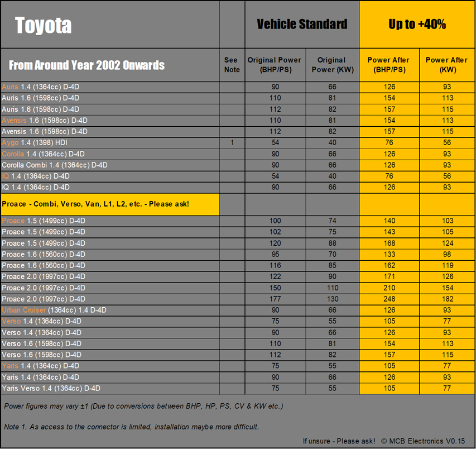Click the yellow Proace Please ask banner

click(x=110, y=204)
